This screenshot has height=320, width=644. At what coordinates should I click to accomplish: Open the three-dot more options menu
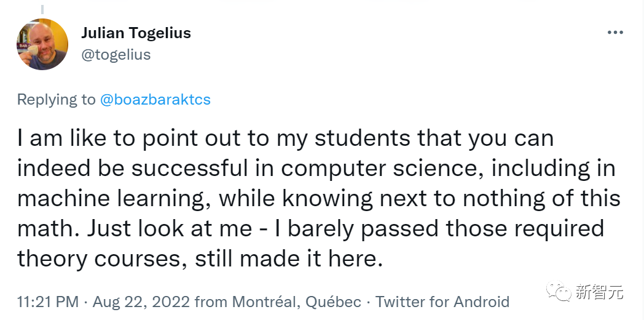[615, 33]
